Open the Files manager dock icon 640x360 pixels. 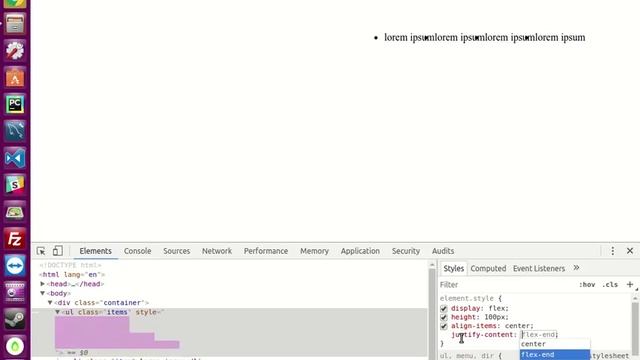15,23
